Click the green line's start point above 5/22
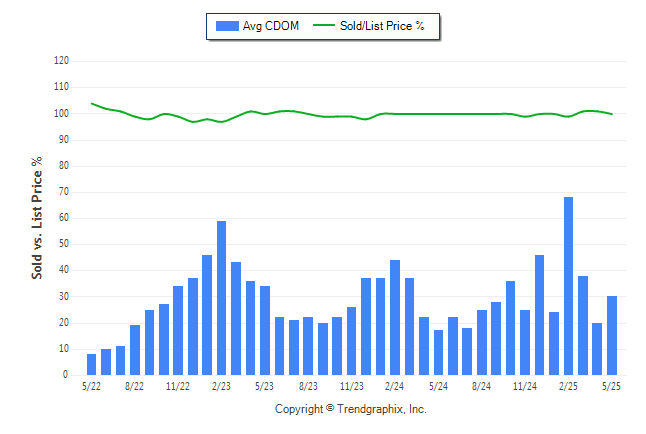The width and height of the screenshot is (646, 434). point(92,103)
